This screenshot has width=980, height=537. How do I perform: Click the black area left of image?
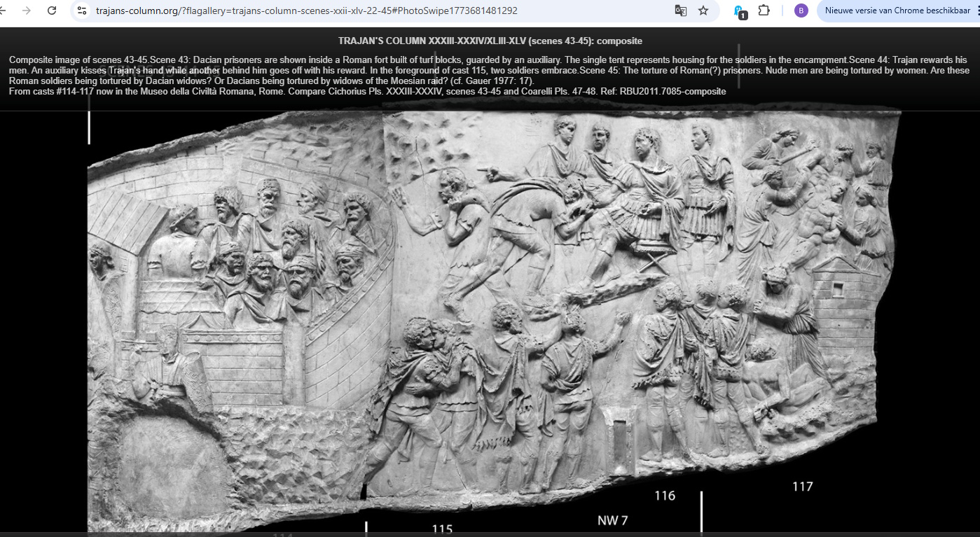click(42, 315)
